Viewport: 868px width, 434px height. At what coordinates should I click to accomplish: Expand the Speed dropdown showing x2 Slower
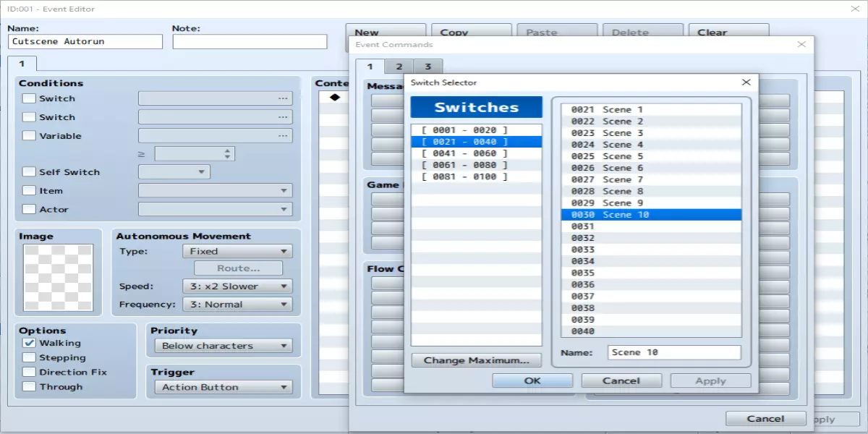(237, 286)
